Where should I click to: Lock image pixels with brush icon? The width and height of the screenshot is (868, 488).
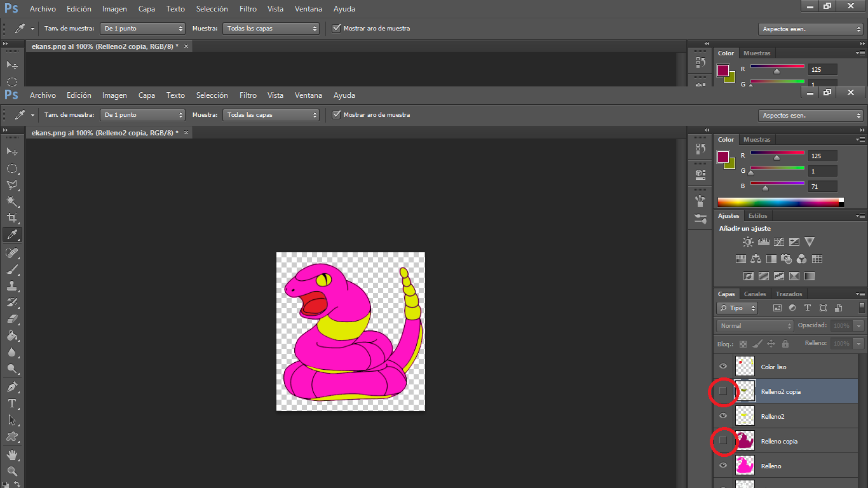tap(757, 344)
